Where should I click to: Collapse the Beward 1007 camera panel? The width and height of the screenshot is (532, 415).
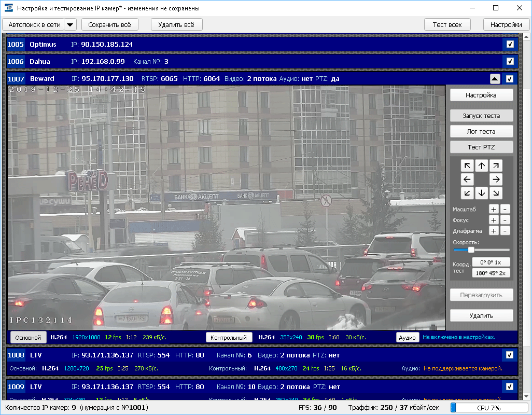(x=495, y=79)
